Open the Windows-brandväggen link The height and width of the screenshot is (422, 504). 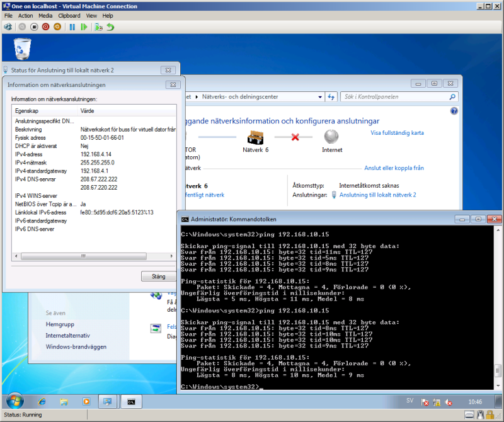pos(76,347)
